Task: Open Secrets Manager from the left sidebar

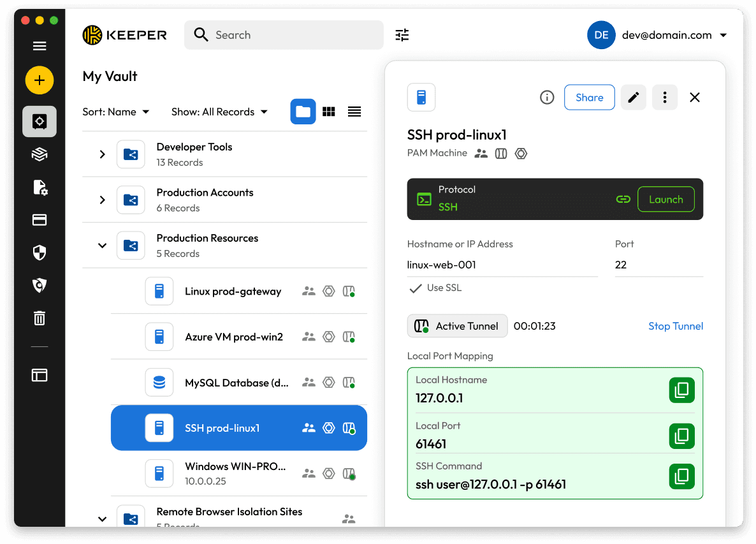Action: coord(39,154)
